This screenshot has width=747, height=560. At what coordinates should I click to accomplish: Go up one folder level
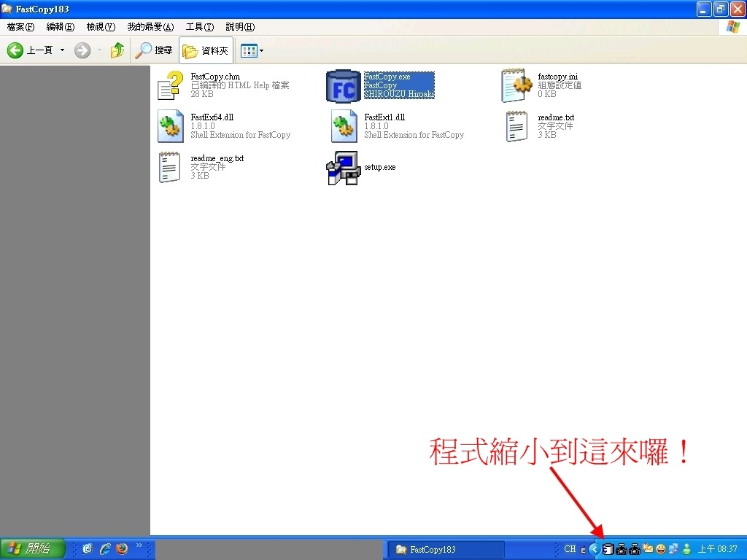(x=117, y=50)
